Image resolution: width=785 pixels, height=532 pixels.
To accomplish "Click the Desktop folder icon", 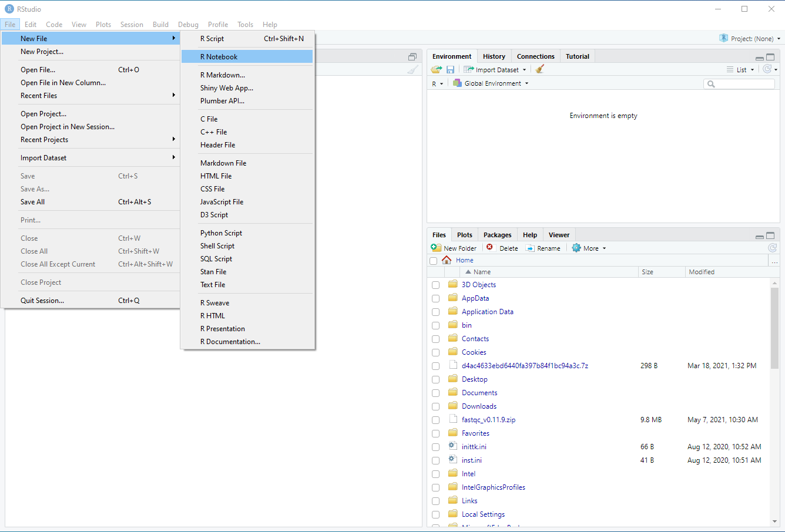I will 453,379.
